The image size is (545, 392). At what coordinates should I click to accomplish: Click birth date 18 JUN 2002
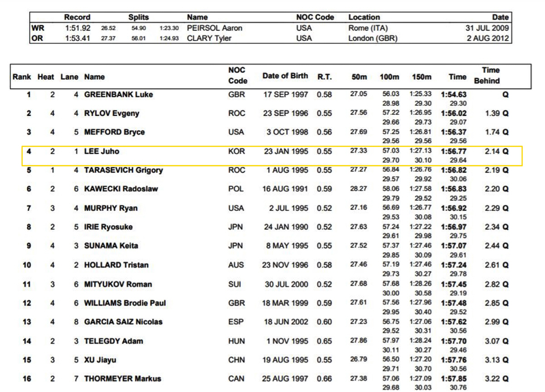(x=286, y=322)
